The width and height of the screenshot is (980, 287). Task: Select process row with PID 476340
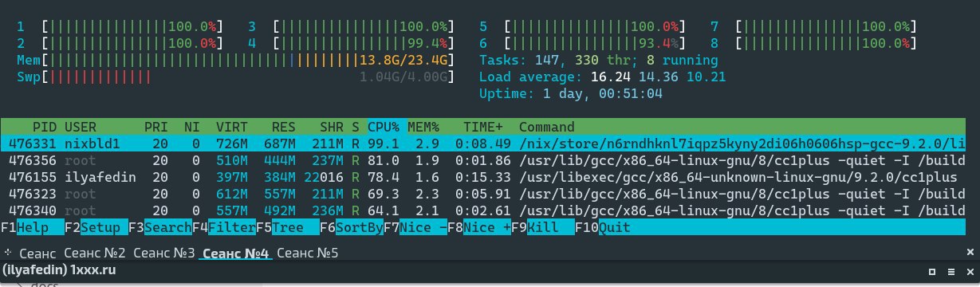[483, 210]
